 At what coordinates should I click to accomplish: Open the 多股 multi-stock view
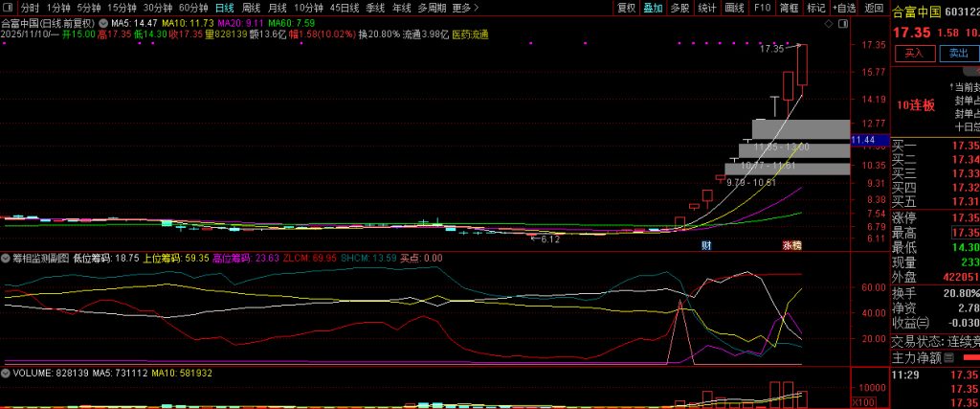pyautogui.click(x=680, y=8)
